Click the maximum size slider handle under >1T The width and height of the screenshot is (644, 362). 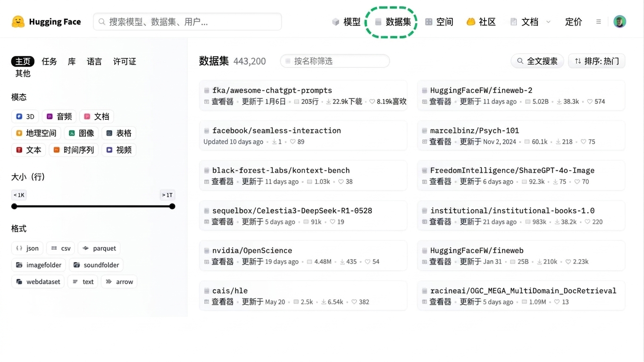click(x=172, y=206)
